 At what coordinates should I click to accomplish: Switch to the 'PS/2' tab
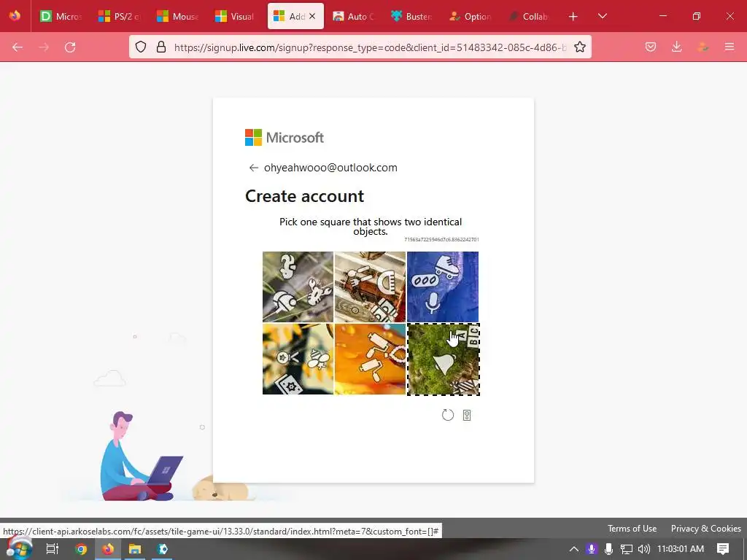point(120,16)
